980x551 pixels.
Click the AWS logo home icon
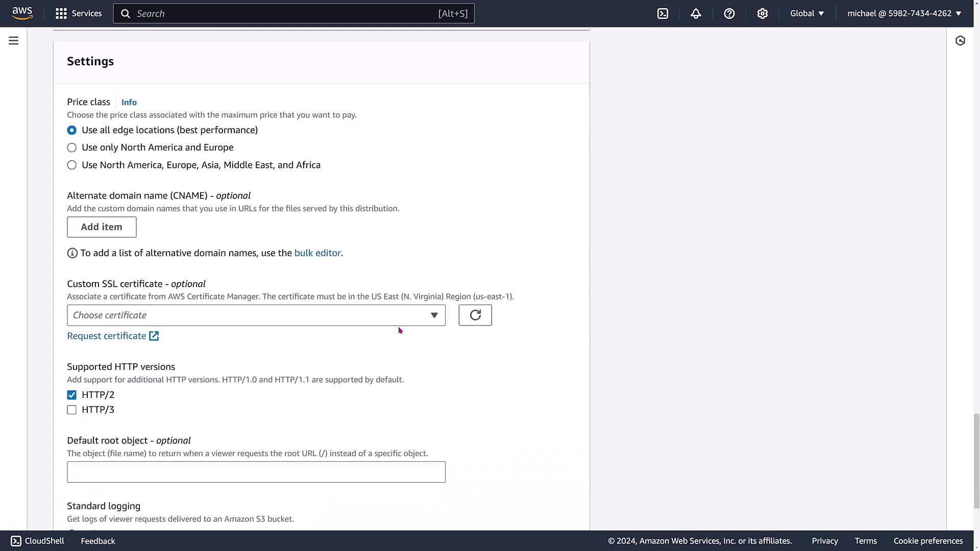tap(22, 13)
